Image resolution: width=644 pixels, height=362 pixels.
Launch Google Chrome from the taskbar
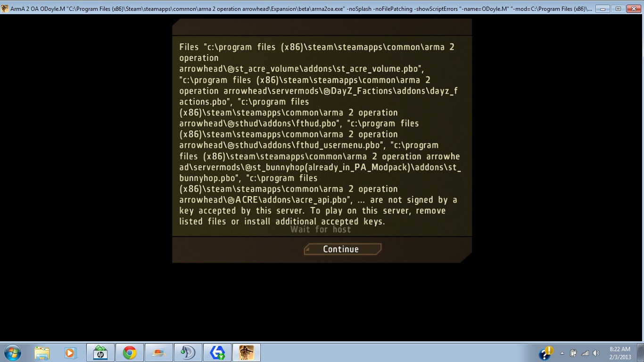[x=130, y=352]
